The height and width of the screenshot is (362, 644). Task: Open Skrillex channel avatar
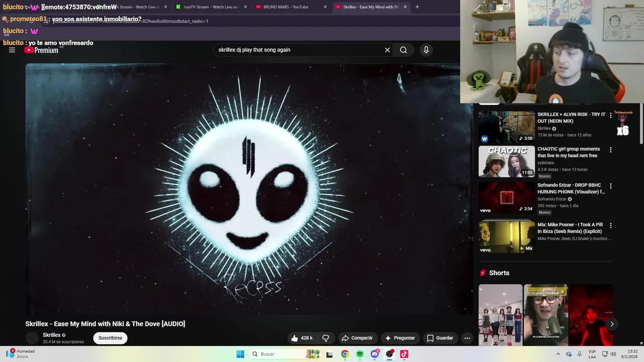pyautogui.click(x=32, y=338)
